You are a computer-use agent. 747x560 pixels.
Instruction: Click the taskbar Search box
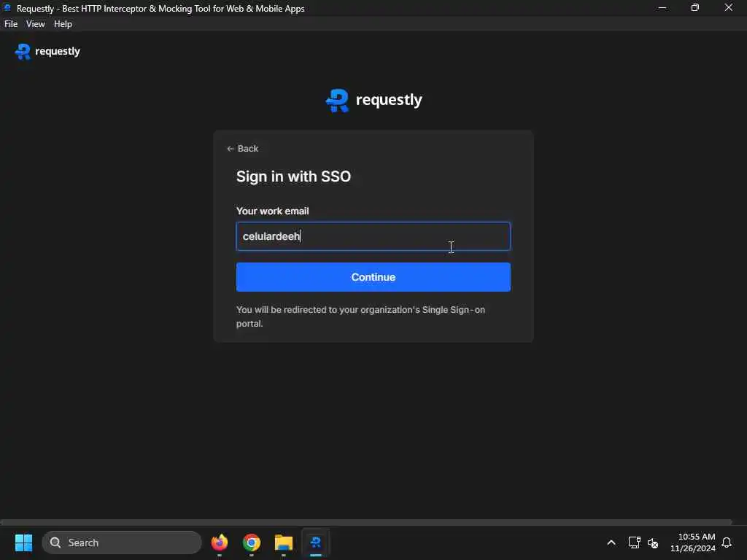pyautogui.click(x=122, y=542)
